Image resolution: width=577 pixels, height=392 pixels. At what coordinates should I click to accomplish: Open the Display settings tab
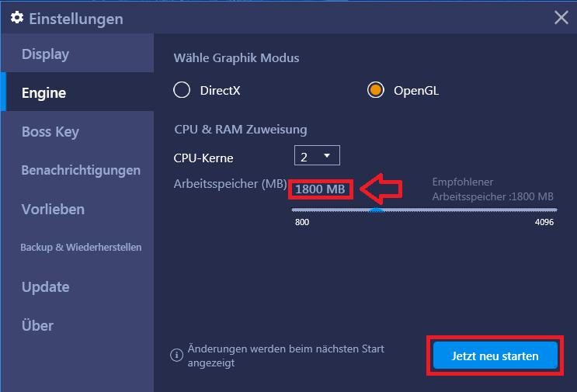78,54
